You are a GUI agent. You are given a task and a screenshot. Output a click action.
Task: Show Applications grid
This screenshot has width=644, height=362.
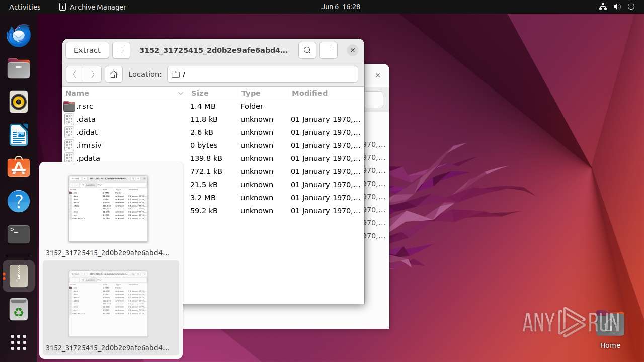[x=19, y=342]
